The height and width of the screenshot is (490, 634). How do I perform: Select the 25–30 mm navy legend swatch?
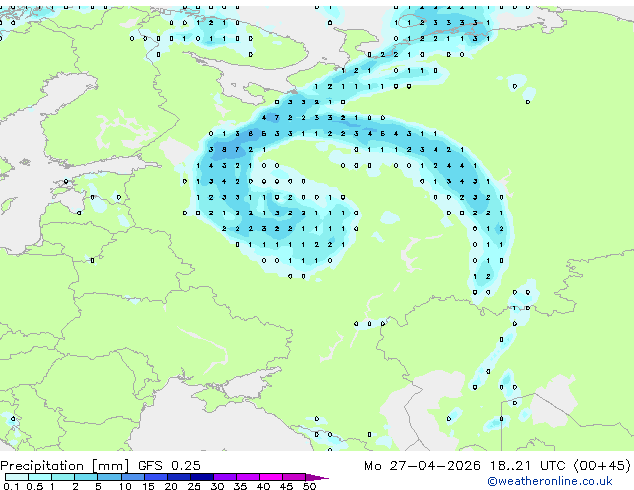[x=202, y=477]
